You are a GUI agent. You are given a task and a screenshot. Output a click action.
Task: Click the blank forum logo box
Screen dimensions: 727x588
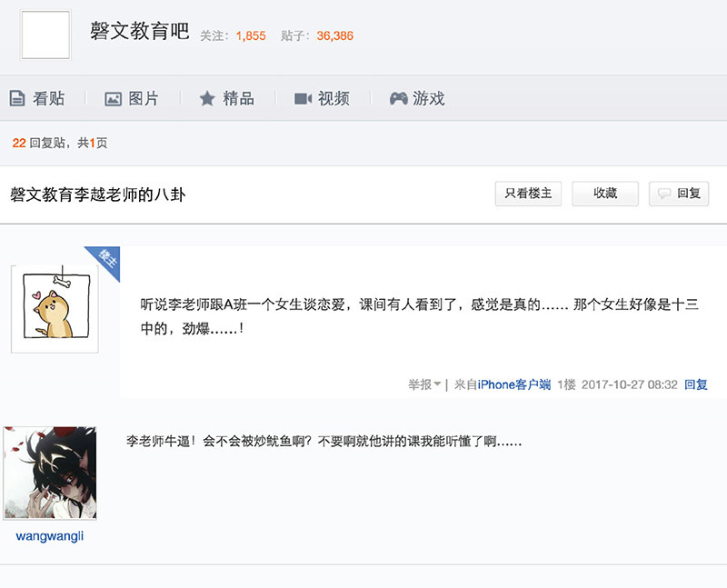[45, 35]
